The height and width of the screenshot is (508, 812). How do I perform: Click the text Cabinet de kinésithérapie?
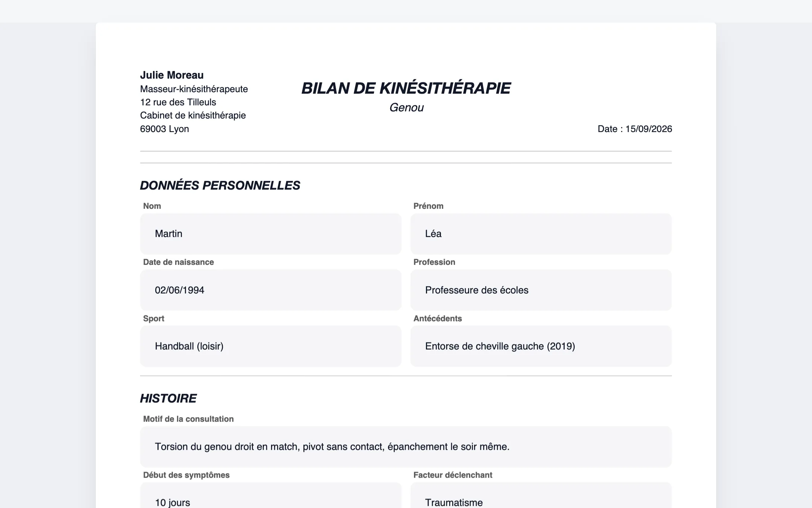pos(193,116)
